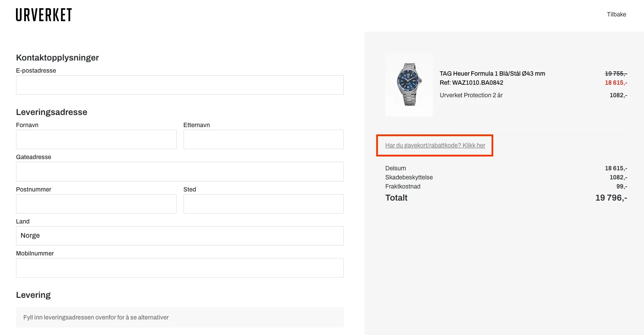Click the 'Fyll inn leveringsadressen' notice
644x335 pixels.
[180, 317]
